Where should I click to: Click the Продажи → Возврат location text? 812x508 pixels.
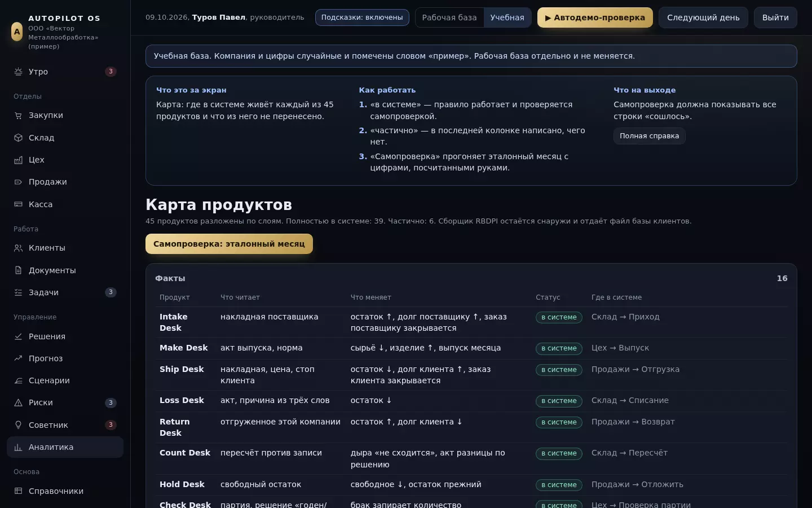[x=633, y=422]
